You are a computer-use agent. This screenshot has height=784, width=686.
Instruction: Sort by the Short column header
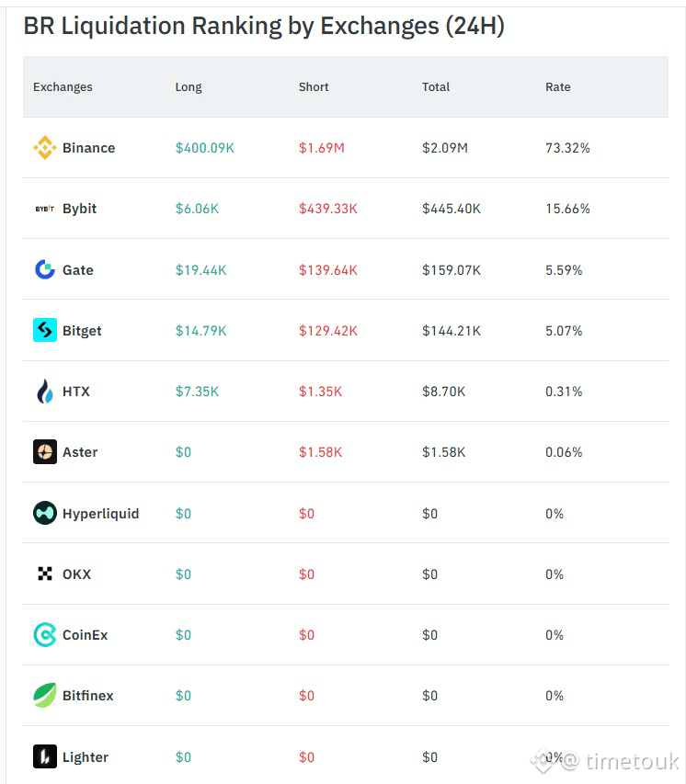click(314, 87)
